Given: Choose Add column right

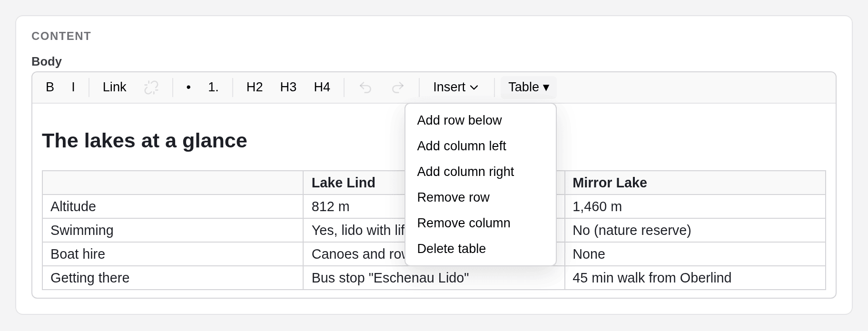Looking at the screenshot, I should pyautogui.click(x=481, y=172).
